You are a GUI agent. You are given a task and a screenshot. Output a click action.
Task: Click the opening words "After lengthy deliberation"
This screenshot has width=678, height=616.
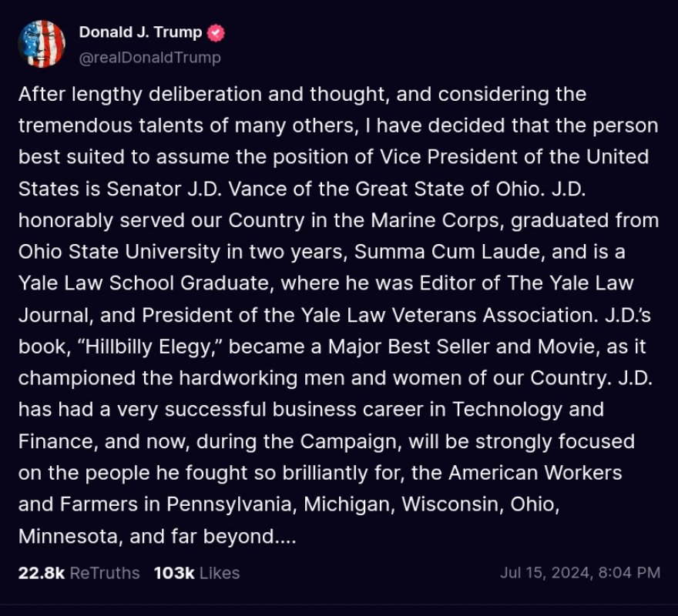pyautogui.click(x=109, y=95)
